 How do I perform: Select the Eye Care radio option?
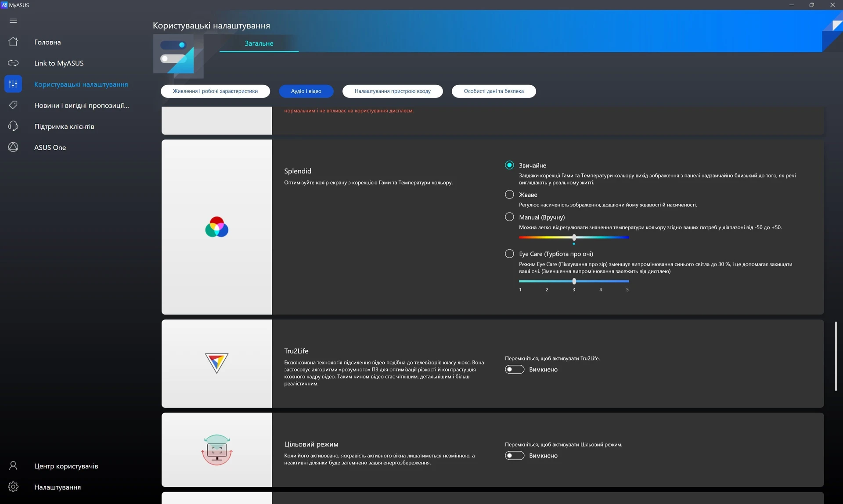[509, 254]
